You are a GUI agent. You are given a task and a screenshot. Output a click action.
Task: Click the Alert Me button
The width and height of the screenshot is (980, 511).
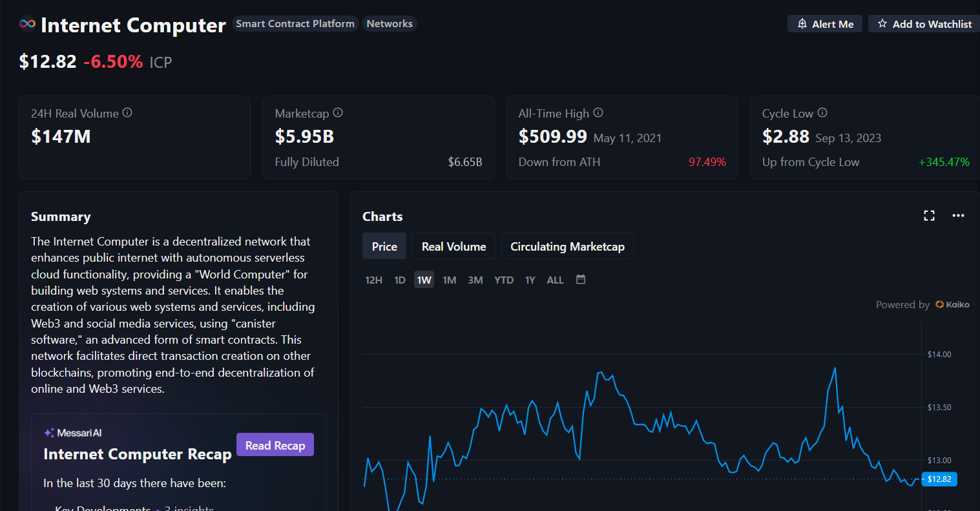(825, 24)
